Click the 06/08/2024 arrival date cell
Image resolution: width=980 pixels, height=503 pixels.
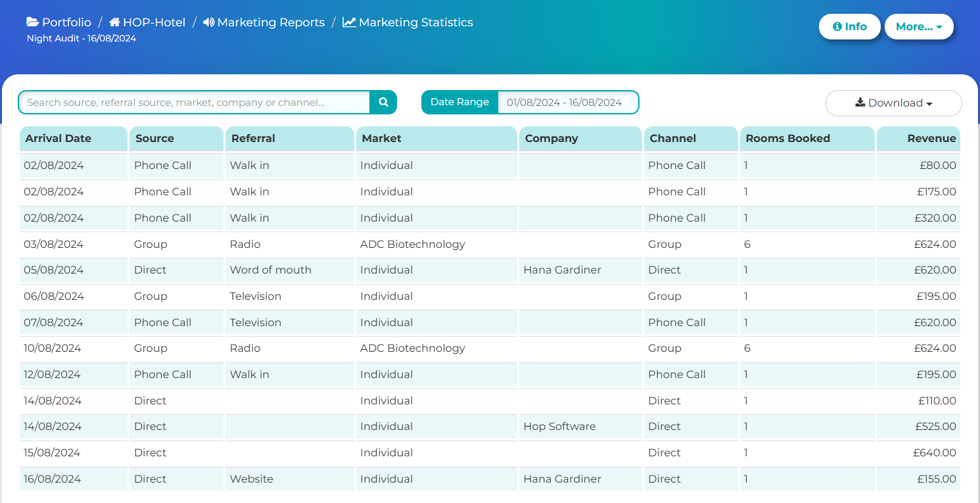[x=73, y=296]
